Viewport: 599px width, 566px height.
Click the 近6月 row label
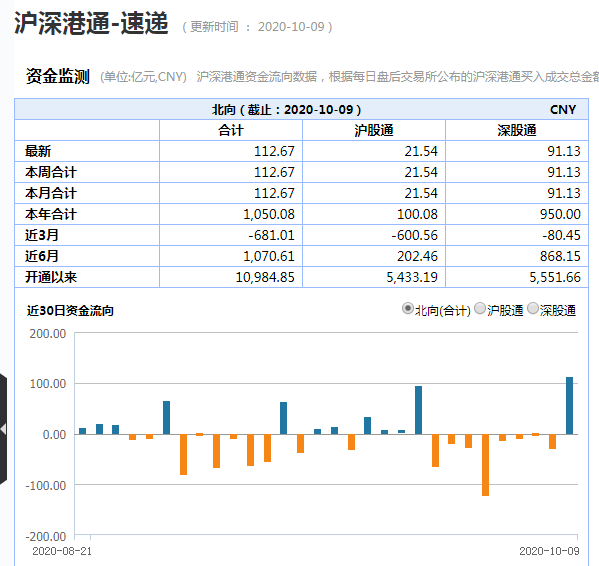42,256
